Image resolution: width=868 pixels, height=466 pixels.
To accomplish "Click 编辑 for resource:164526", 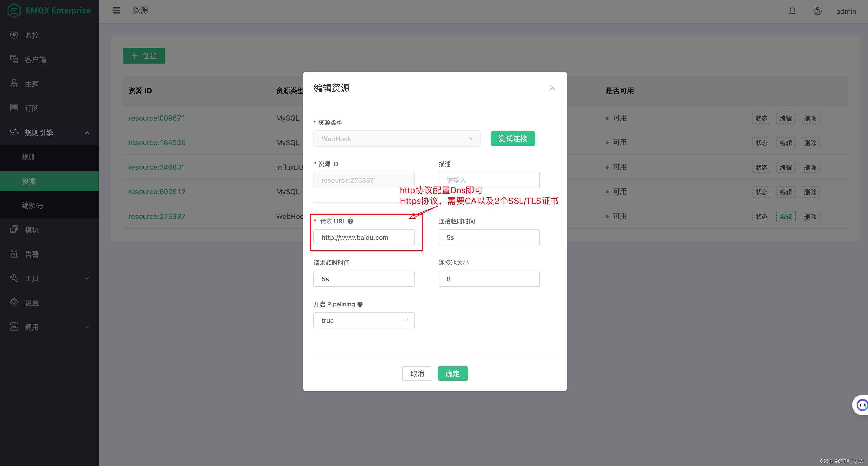I will coord(786,143).
